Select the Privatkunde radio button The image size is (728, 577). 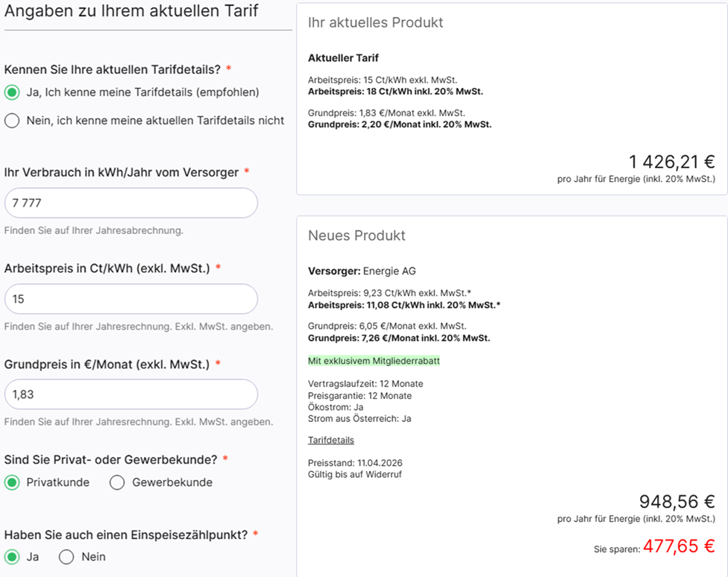pos(12,482)
